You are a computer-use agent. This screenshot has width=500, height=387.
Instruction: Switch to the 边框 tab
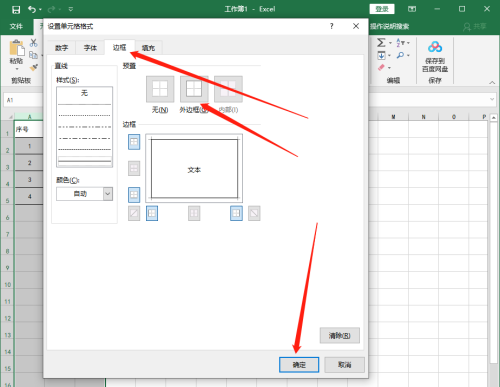[x=119, y=47]
